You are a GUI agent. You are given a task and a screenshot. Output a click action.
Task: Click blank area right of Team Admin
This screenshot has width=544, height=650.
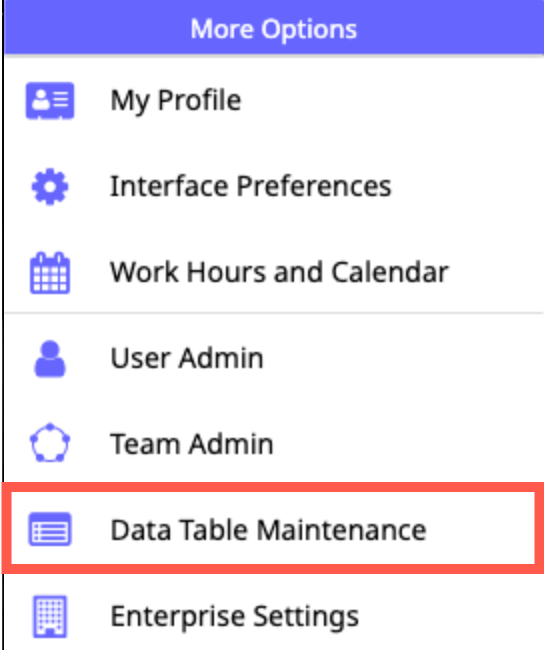(x=406, y=444)
